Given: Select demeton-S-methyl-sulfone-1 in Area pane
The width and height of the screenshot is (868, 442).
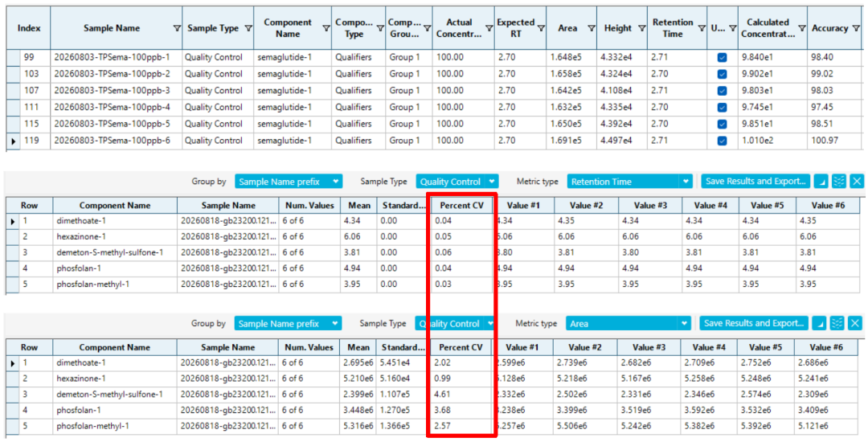Looking at the screenshot, I should 109,395.
